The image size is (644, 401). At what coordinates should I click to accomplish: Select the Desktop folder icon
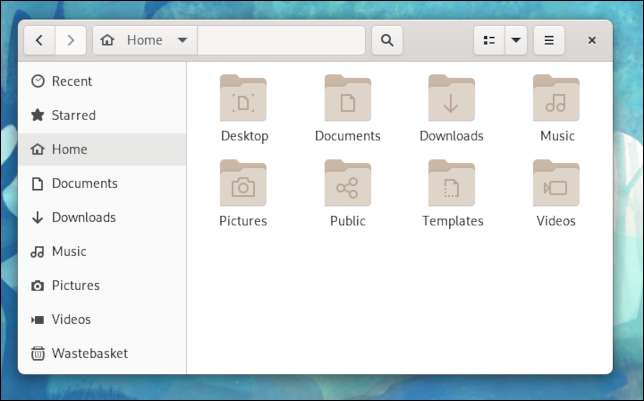[x=243, y=99]
